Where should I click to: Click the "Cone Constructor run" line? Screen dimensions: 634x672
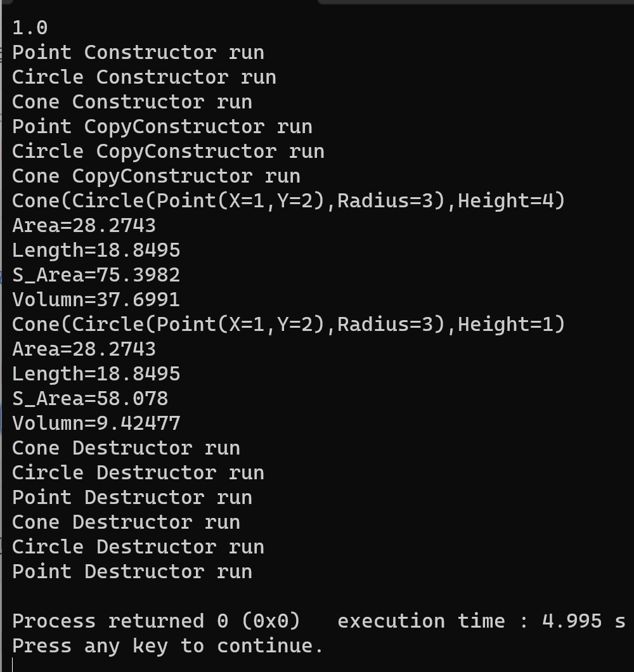tap(132, 102)
